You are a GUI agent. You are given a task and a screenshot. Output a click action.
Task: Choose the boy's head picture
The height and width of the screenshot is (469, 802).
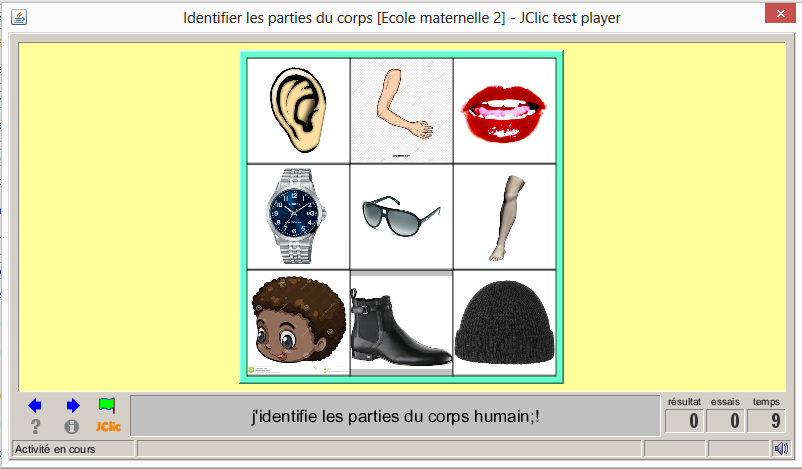[x=298, y=323]
